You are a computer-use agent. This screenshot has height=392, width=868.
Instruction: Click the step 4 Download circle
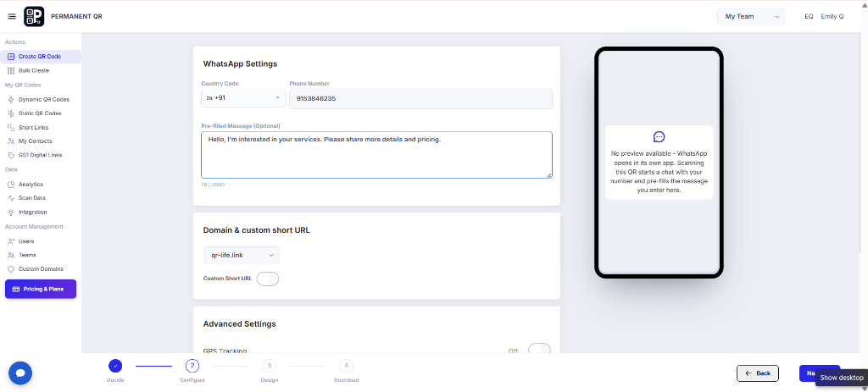pyautogui.click(x=346, y=366)
